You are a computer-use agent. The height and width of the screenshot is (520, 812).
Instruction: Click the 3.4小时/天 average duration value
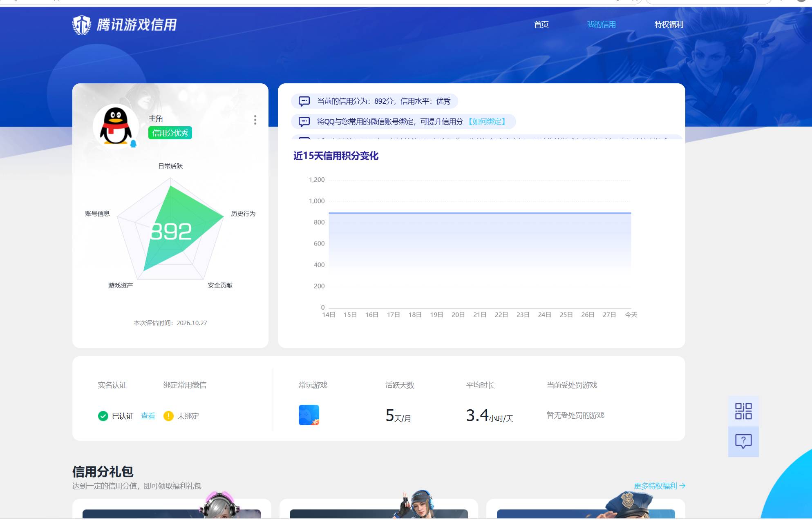click(490, 416)
